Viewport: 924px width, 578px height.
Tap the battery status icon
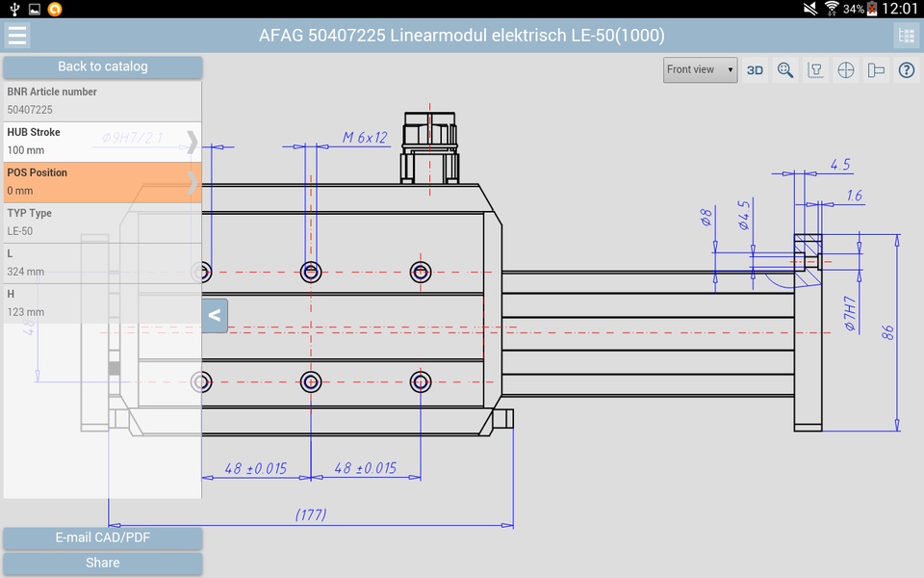click(872, 9)
